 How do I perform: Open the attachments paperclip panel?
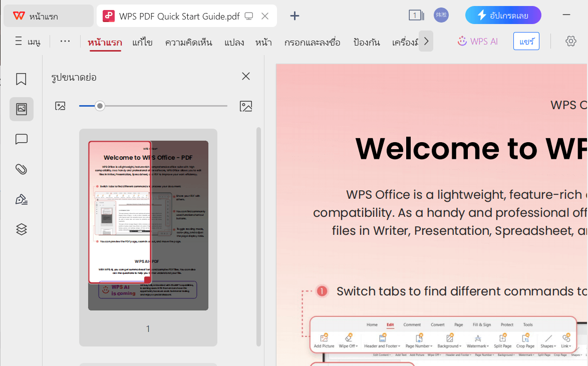[x=22, y=169]
